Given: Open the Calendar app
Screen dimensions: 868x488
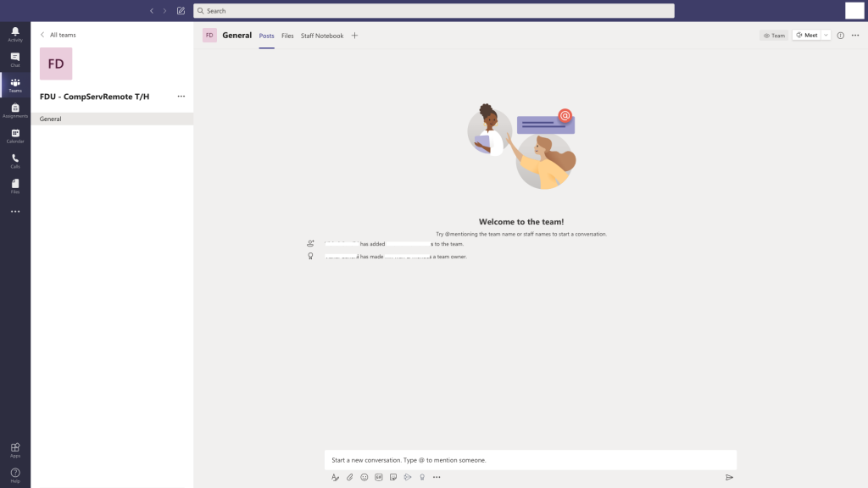Looking at the screenshot, I should coord(15,136).
